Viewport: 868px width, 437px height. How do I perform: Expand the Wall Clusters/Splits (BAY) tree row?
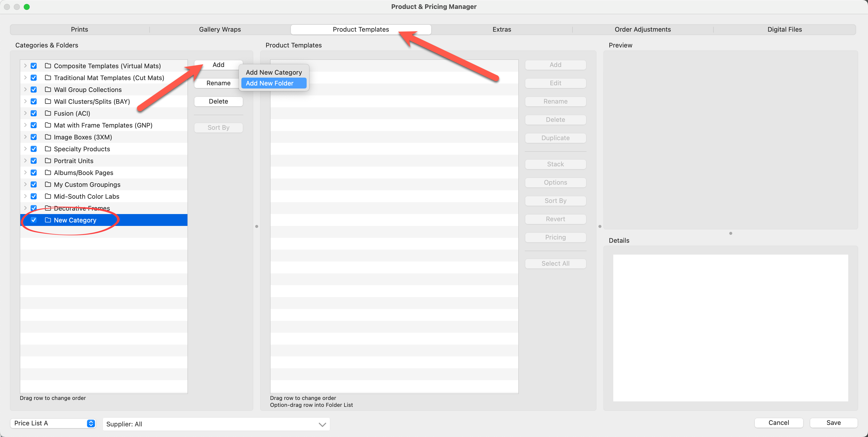(x=25, y=101)
